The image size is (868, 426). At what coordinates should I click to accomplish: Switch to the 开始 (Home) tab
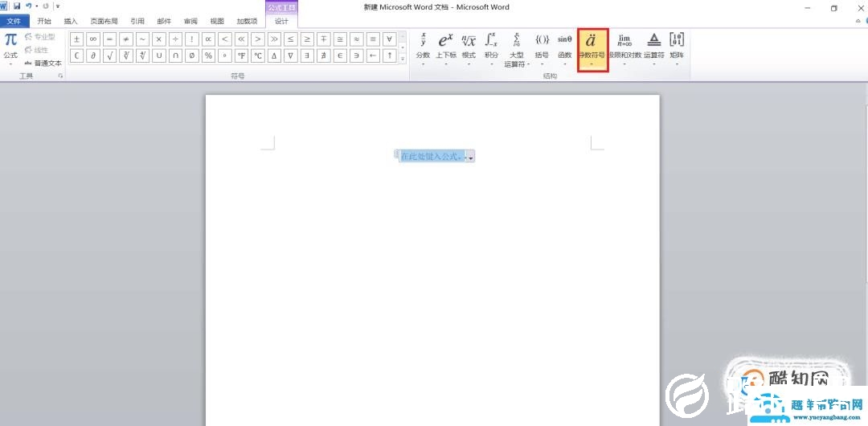(44, 21)
